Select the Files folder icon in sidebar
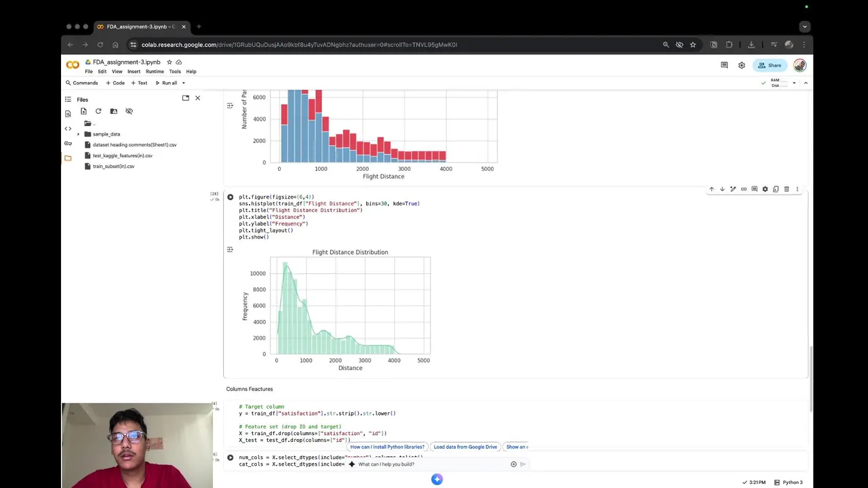The height and width of the screenshot is (488, 868). (68, 159)
